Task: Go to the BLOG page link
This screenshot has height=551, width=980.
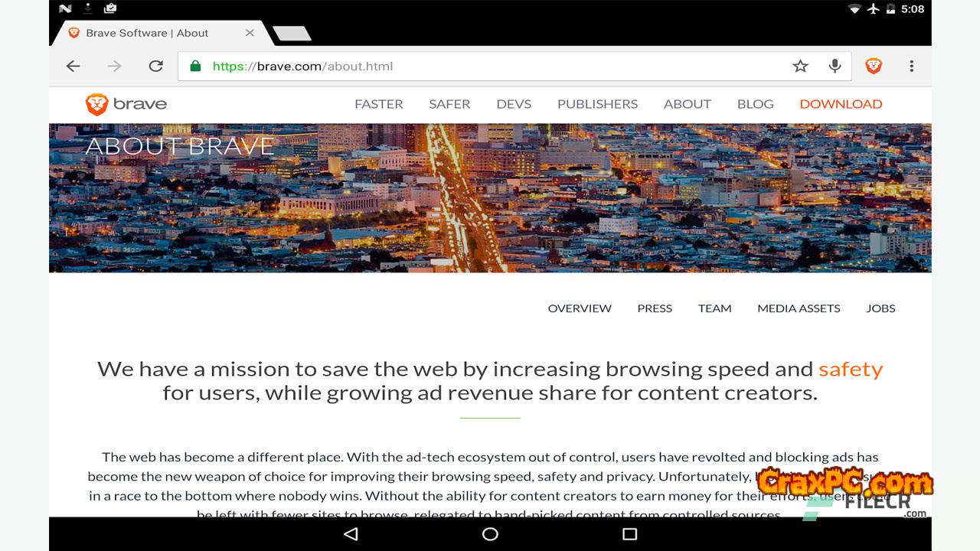Action: 755,104
